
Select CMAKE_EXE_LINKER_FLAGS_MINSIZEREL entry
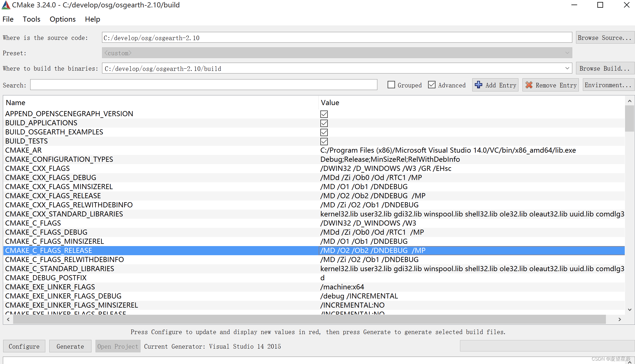72,305
